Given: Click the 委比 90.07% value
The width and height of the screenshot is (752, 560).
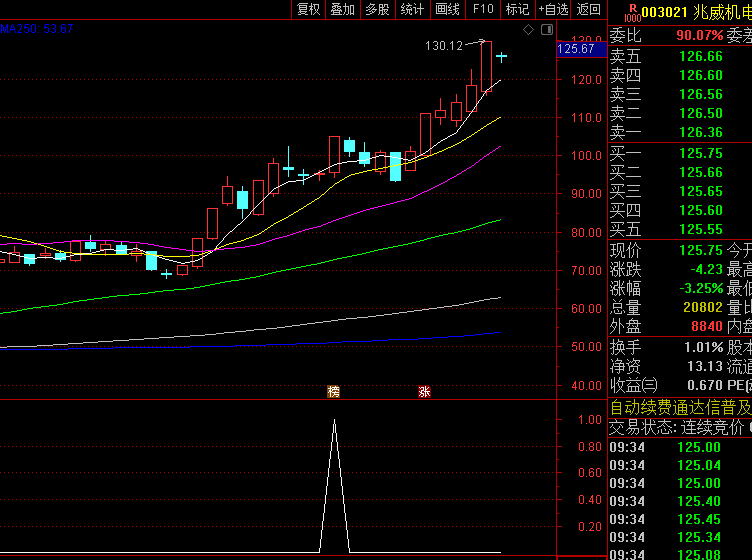Looking at the screenshot, I should point(699,35).
